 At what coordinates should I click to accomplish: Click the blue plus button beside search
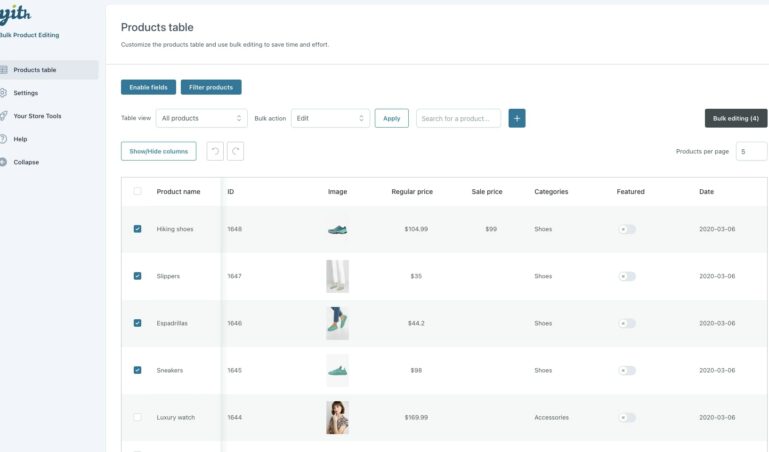click(517, 118)
